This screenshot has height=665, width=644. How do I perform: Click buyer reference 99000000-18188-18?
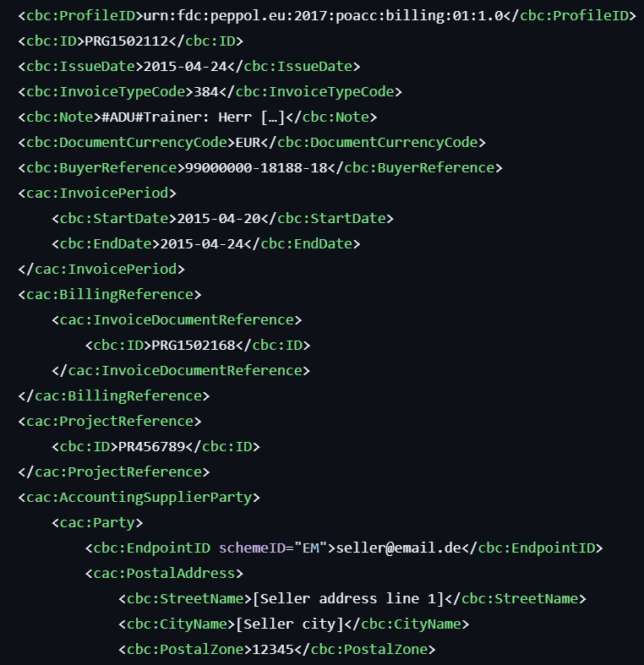click(x=254, y=167)
